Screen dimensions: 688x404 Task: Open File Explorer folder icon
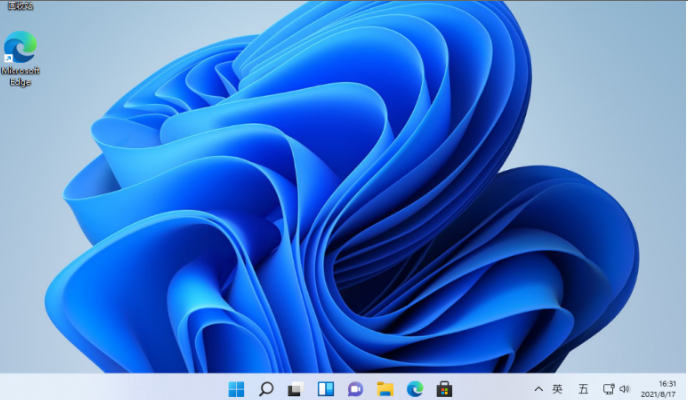point(385,388)
